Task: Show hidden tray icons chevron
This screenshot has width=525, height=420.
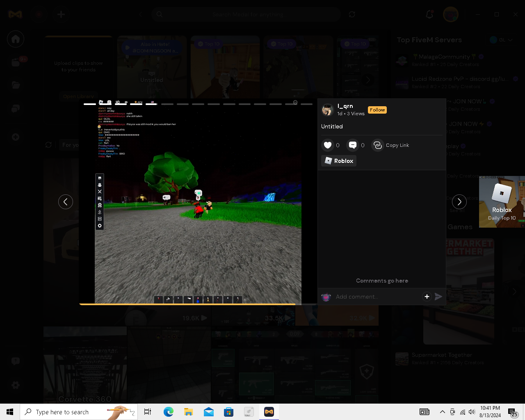Action: 443,412
